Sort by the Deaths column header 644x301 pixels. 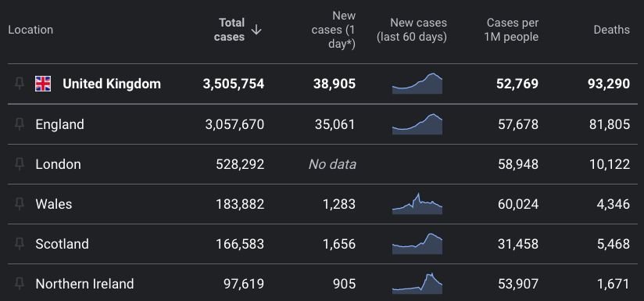611,30
